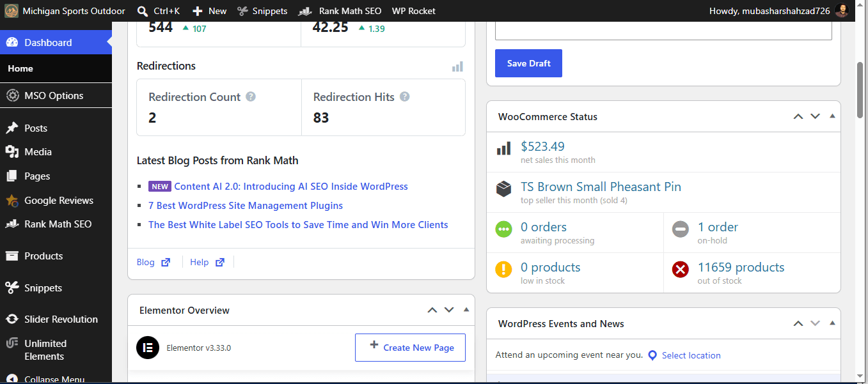
Task: Click the Michigan Sports Outdoor site logo icon
Action: click(11, 11)
